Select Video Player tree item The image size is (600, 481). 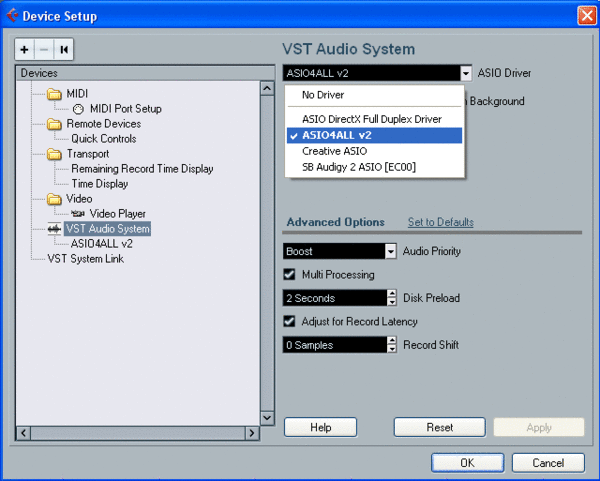click(x=117, y=214)
